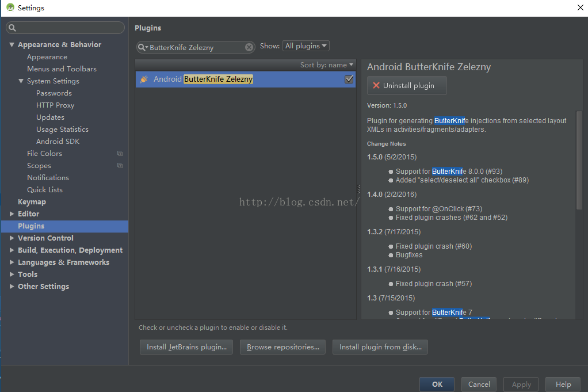Click Install JetBrains plugin button
This screenshot has width=588, height=392.
[x=186, y=347]
